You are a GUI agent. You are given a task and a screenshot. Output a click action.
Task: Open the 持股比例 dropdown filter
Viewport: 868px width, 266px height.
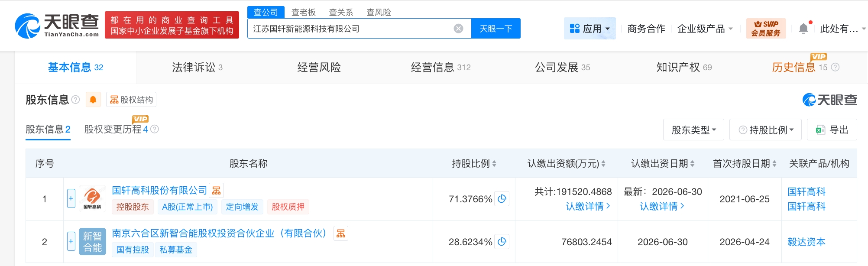766,130
